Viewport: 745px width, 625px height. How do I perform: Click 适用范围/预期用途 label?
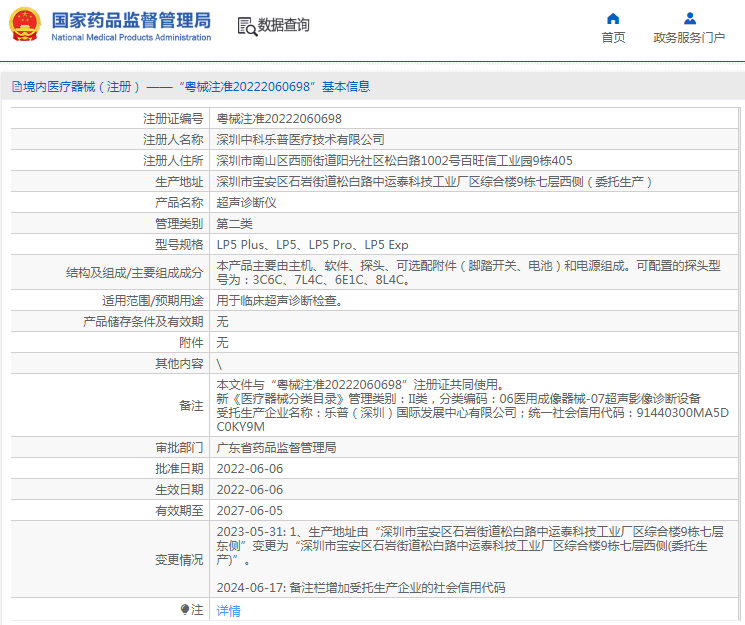153,300
